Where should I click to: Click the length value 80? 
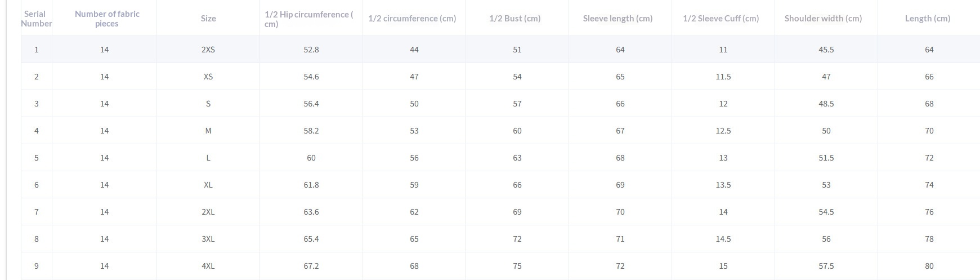click(929, 266)
